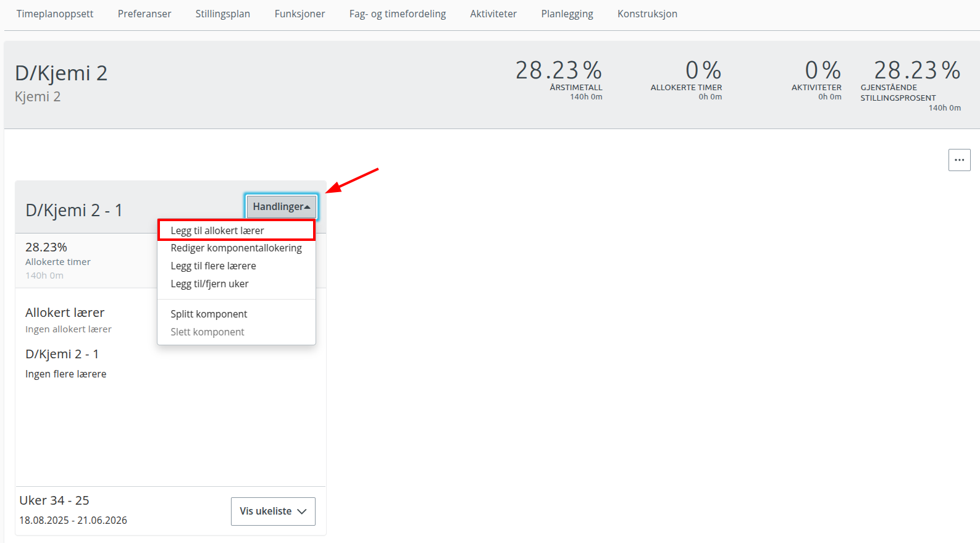980x543 pixels.
Task: Click the GJENSTÅENDE STILLINGSPROSENT label
Action: (898, 93)
